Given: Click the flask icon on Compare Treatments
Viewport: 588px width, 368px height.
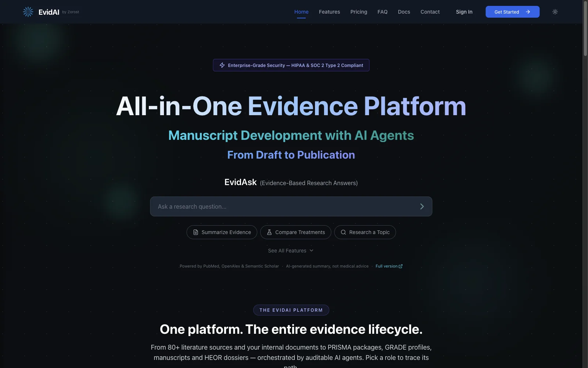Looking at the screenshot, I should [269, 232].
